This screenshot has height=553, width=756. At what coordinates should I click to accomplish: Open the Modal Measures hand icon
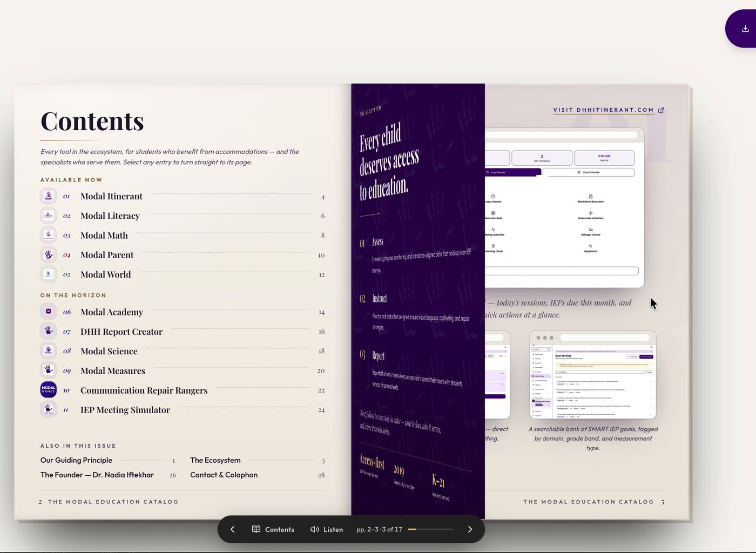49,370
